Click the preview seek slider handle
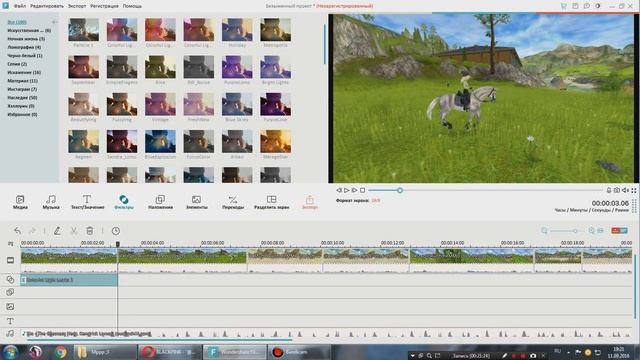 click(x=400, y=190)
